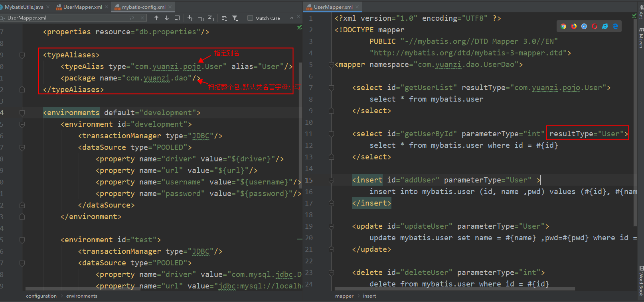Clear the search field text
The height and width of the screenshot is (302, 644).
click(x=142, y=18)
